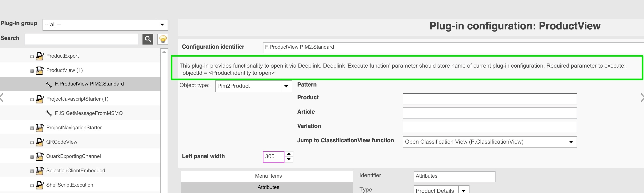This screenshot has height=193, width=644.
Task: Click the QRCodeView folder icon
Action: point(40,142)
